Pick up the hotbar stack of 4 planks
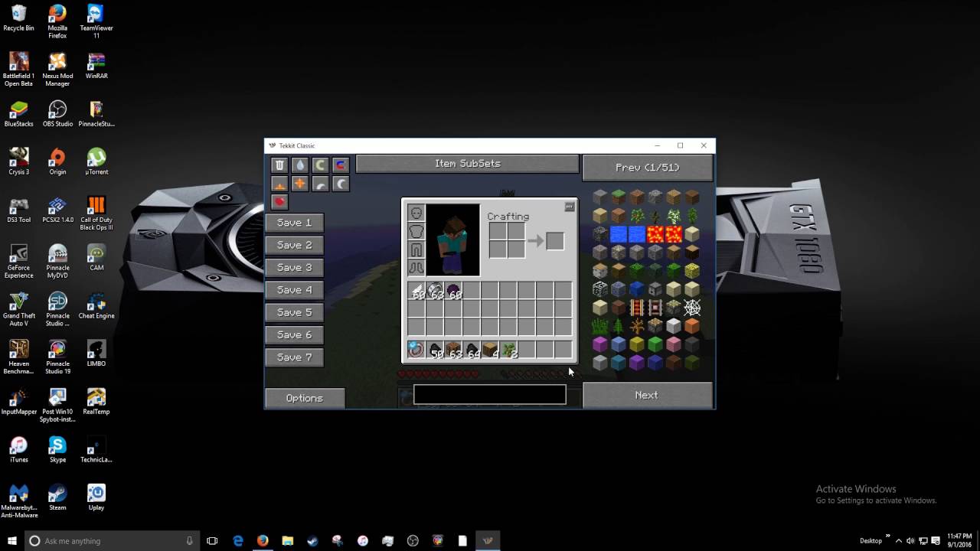The height and width of the screenshot is (551, 980). [490, 350]
